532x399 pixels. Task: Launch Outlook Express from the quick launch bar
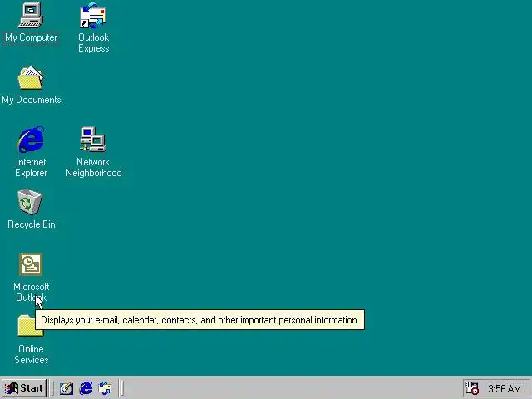click(105, 388)
